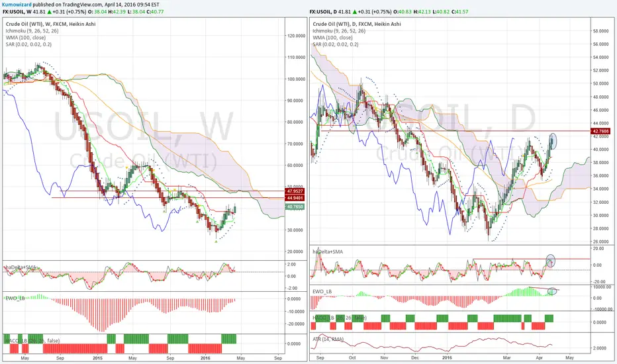617x364 pixels.
Task: Click the 2015 time axis label
Action: [97, 358]
